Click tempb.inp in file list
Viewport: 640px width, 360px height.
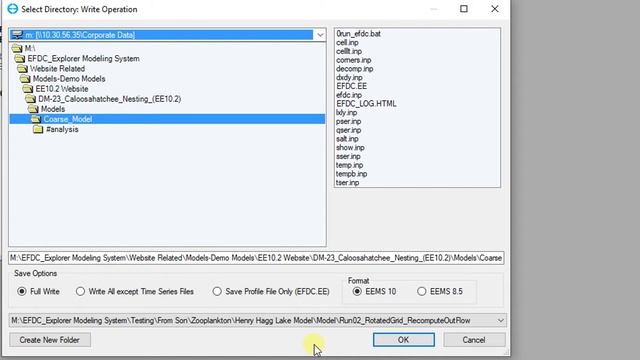pyautogui.click(x=351, y=174)
